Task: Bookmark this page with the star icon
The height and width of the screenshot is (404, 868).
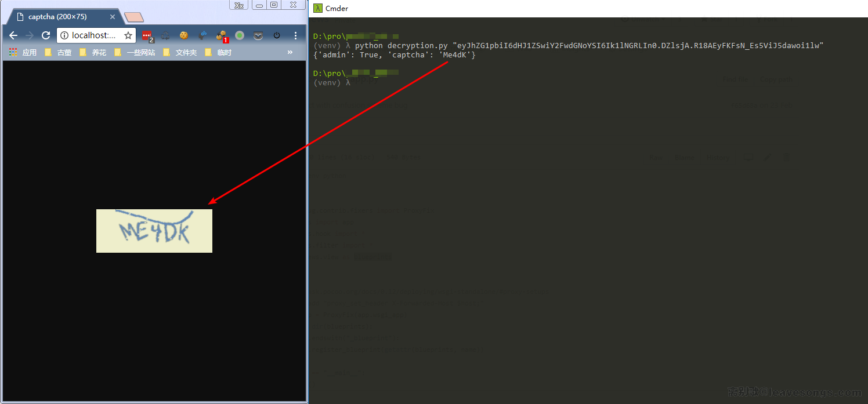Action: point(128,35)
